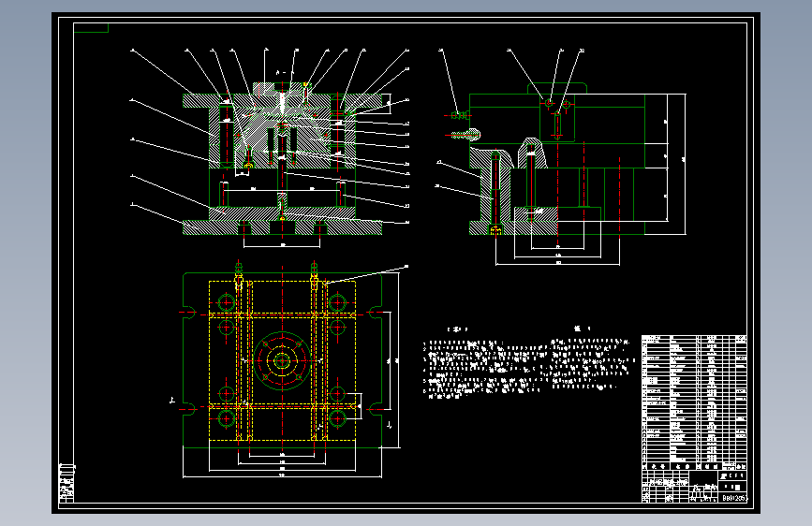Select the drawing number cell in the title block
This screenshot has height=526, width=812.
pos(734,498)
